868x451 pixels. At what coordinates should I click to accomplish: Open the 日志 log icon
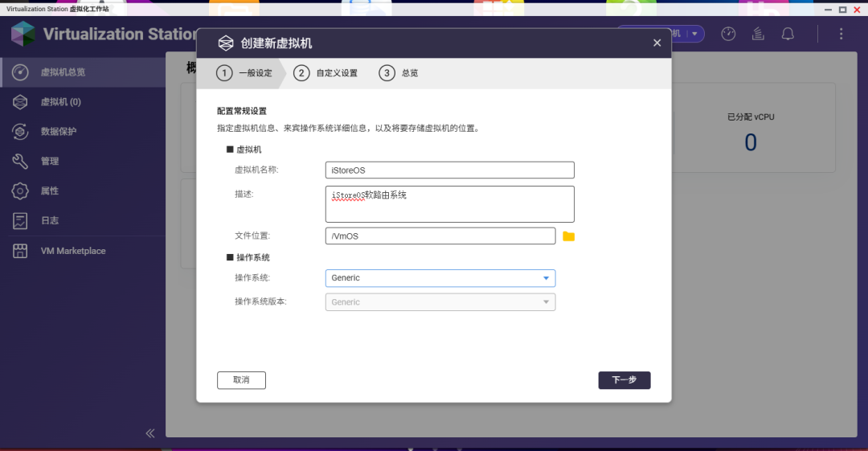(20, 220)
